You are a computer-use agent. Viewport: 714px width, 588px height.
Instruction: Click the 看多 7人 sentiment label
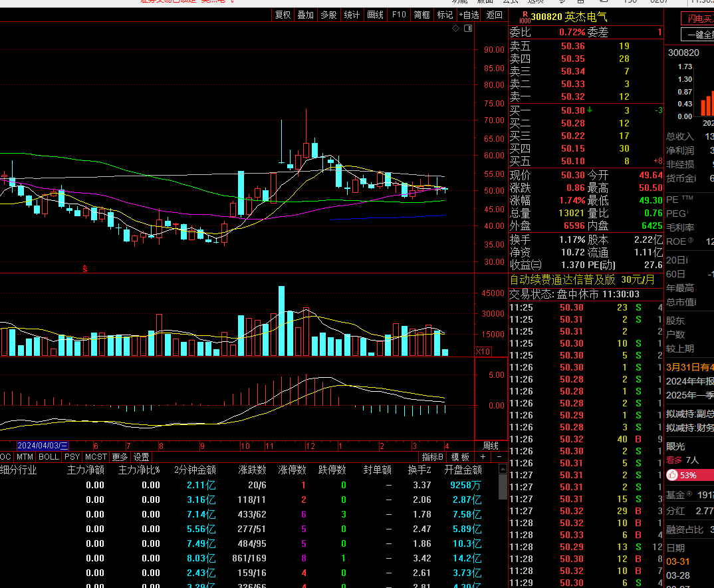[682, 460]
